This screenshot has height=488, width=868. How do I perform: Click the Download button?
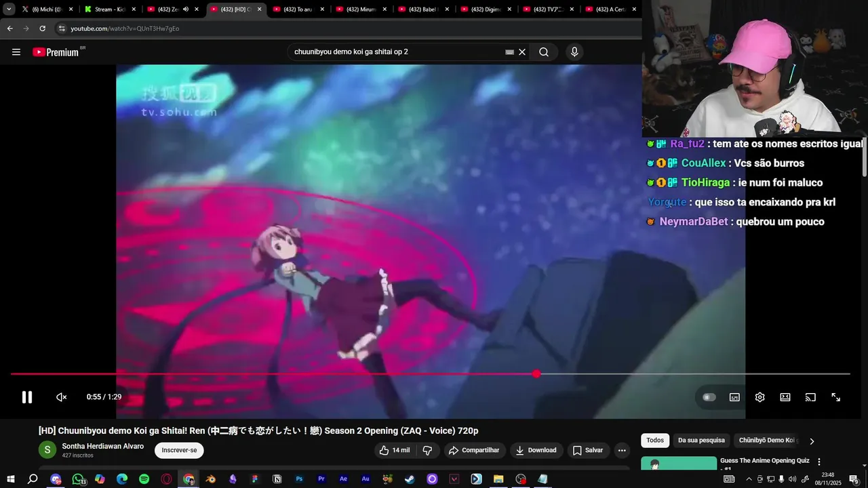[x=536, y=450]
